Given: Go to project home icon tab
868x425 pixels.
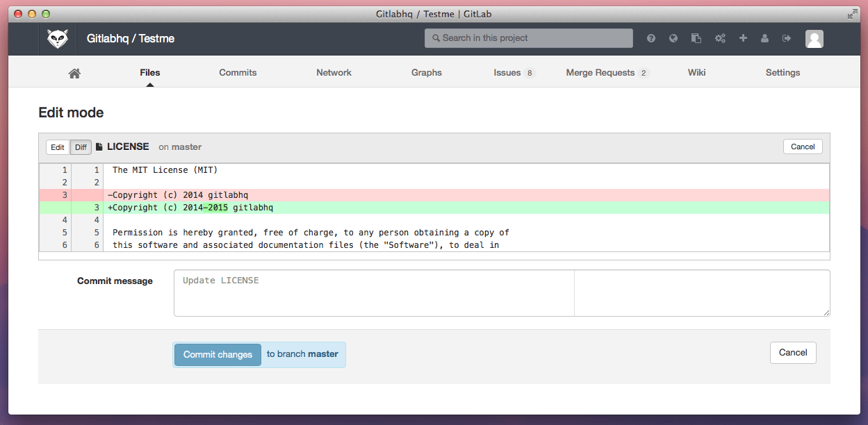Looking at the screenshot, I should 74,73.
